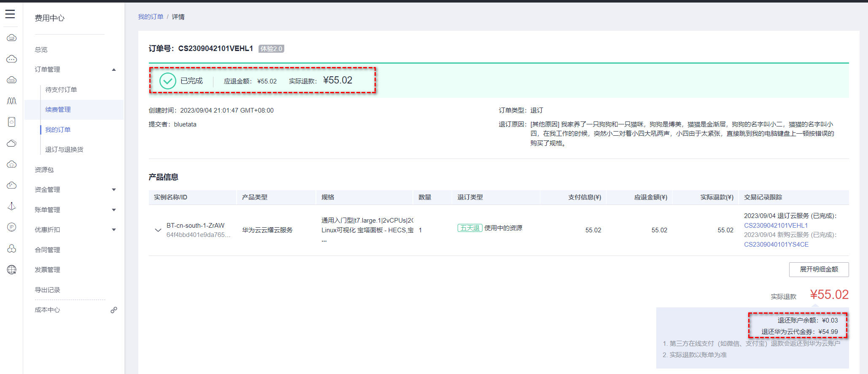Click the cloud upload arrow icon
Screen dimensions: 868x374
click(x=12, y=164)
